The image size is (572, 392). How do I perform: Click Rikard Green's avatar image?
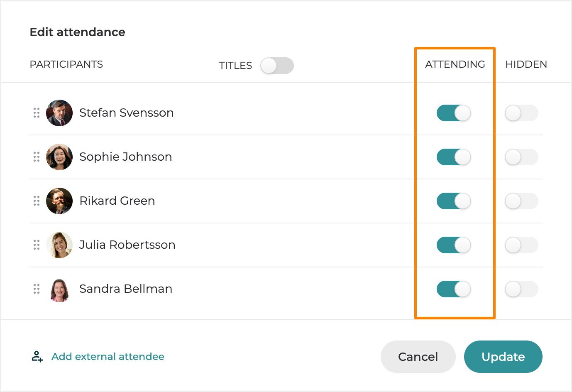pyautogui.click(x=59, y=201)
